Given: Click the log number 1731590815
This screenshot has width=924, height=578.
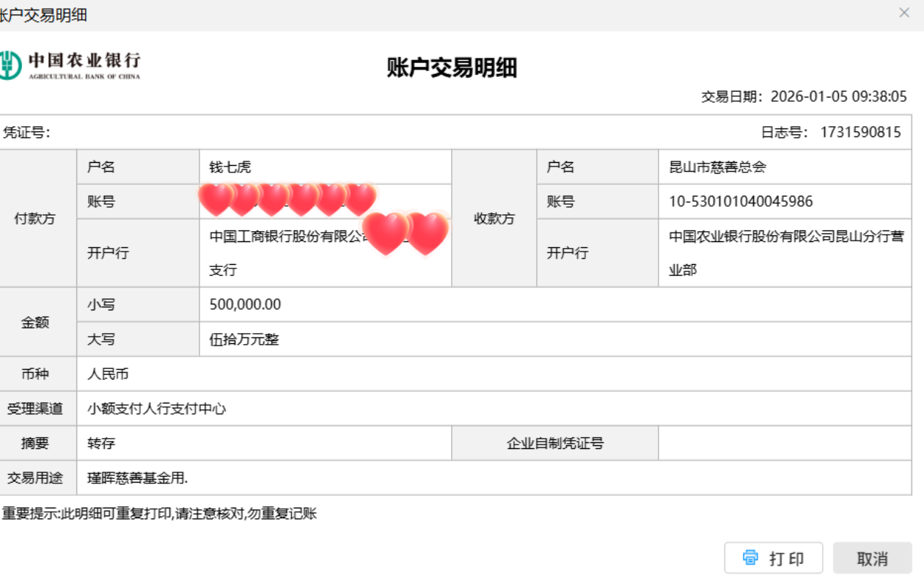Looking at the screenshot, I should click(860, 133).
